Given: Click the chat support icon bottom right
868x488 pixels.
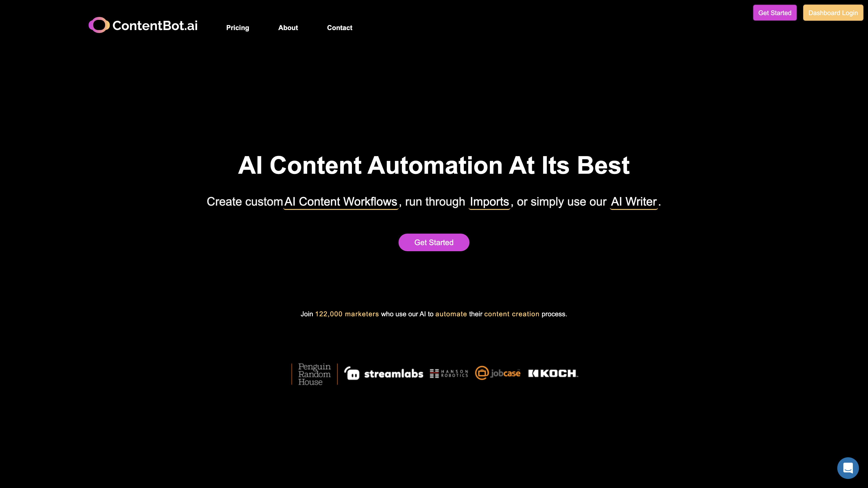Looking at the screenshot, I should (848, 468).
